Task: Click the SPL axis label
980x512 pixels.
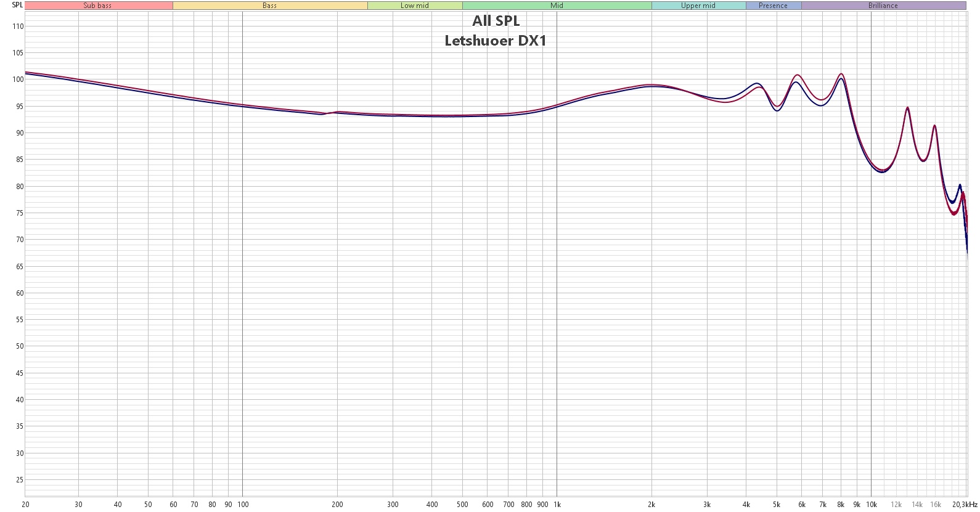Action: coord(17,5)
